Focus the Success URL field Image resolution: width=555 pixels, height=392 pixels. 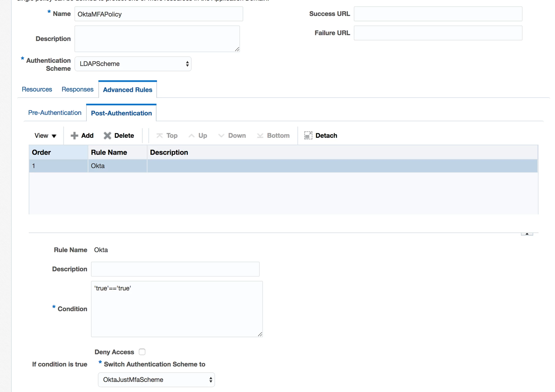point(438,14)
